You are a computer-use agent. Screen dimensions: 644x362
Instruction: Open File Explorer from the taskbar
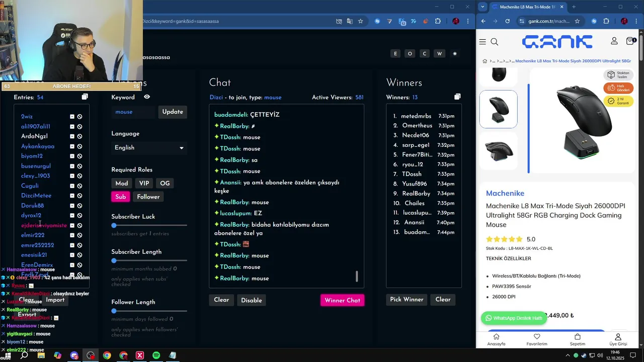tap(41, 355)
